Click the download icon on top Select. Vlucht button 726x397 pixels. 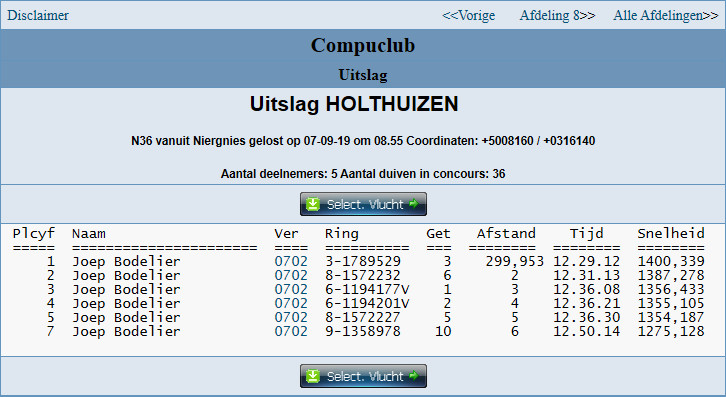coord(313,204)
